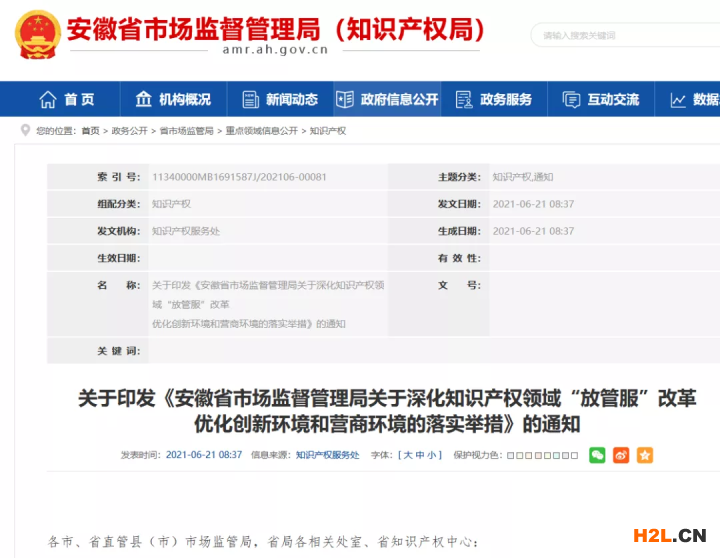Open 省市场监管局 breadcrumb link
Image resolution: width=720 pixels, height=558 pixels.
(186, 131)
